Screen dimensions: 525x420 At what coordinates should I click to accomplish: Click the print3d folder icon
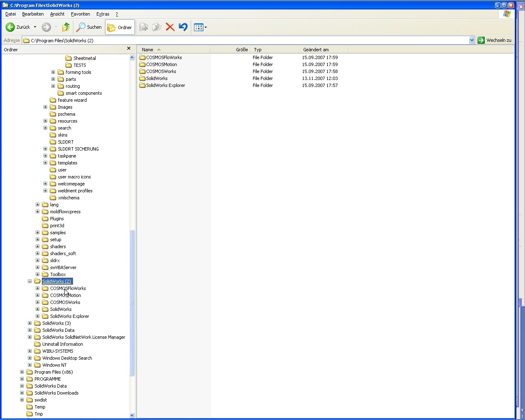(45, 226)
